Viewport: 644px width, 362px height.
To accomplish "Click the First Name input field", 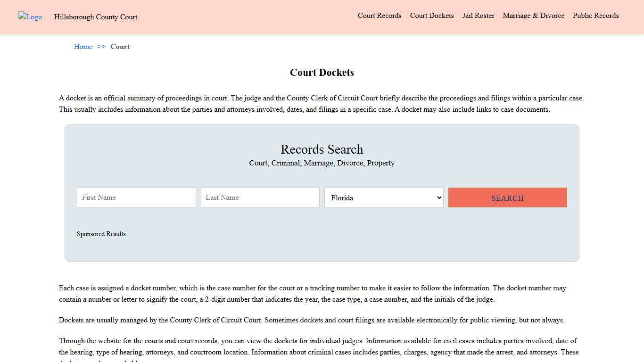I will (x=136, y=197).
